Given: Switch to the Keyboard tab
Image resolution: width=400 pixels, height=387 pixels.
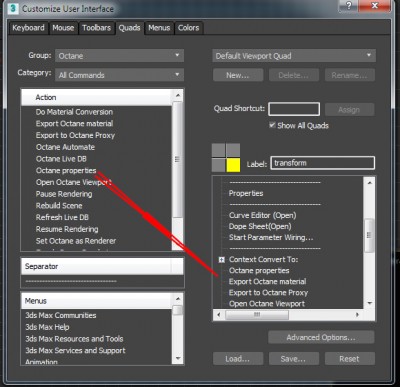Looking at the screenshot, I should [x=28, y=28].
